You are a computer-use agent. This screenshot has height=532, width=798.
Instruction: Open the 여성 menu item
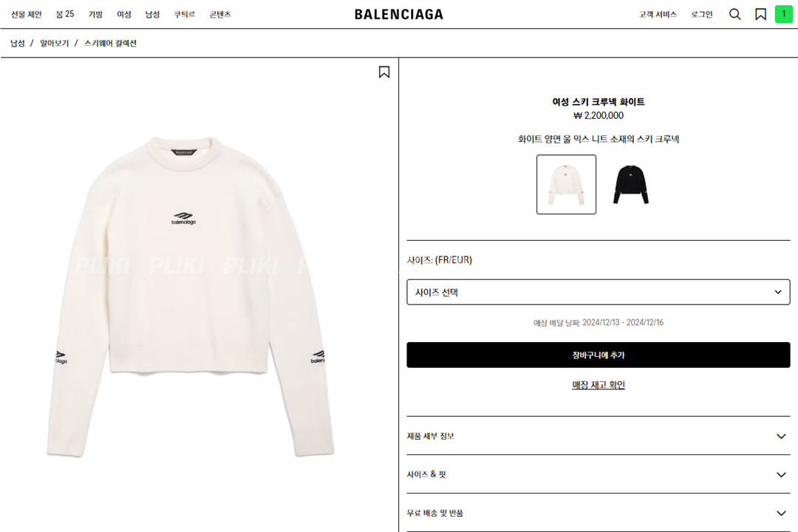[x=123, y=14]
